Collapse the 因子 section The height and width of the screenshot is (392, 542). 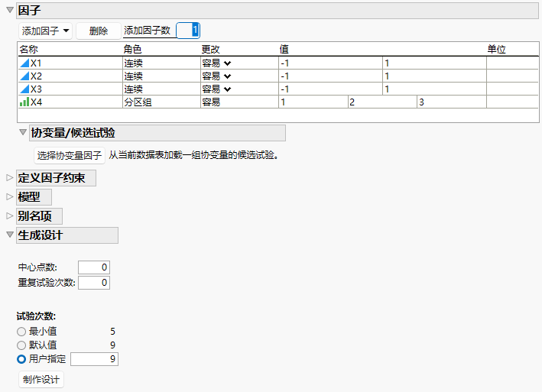tap(10, 10)
